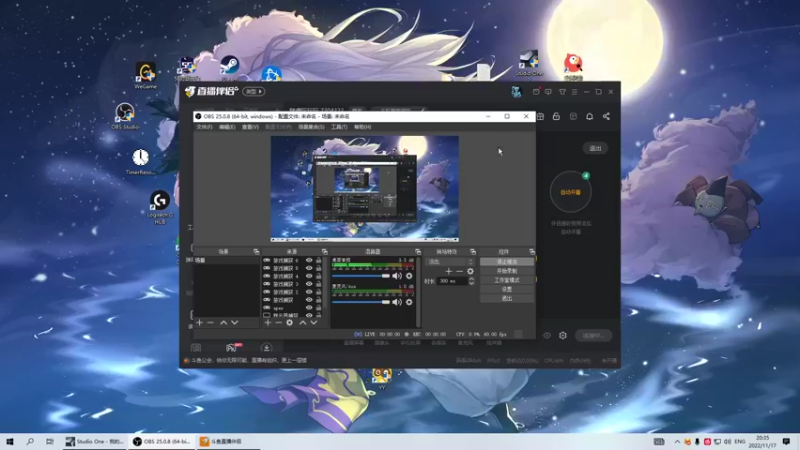Pop out the 转场特效 dock panel
This screenshot has height=450, width=800.
(x=473, y=252)
